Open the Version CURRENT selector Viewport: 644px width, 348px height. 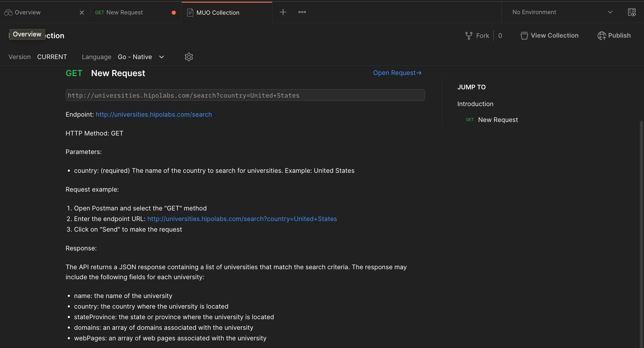pyautogui.click(x=52, y=57)
